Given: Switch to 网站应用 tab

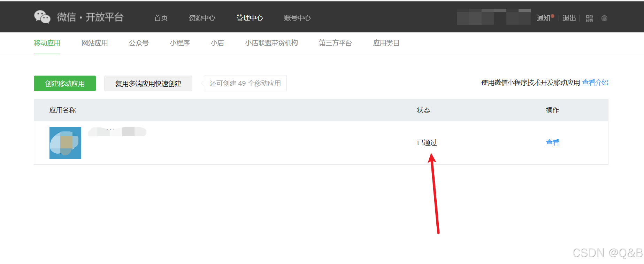Looking at the screenshot, I should pyautogui.click(x=94, y=43).
